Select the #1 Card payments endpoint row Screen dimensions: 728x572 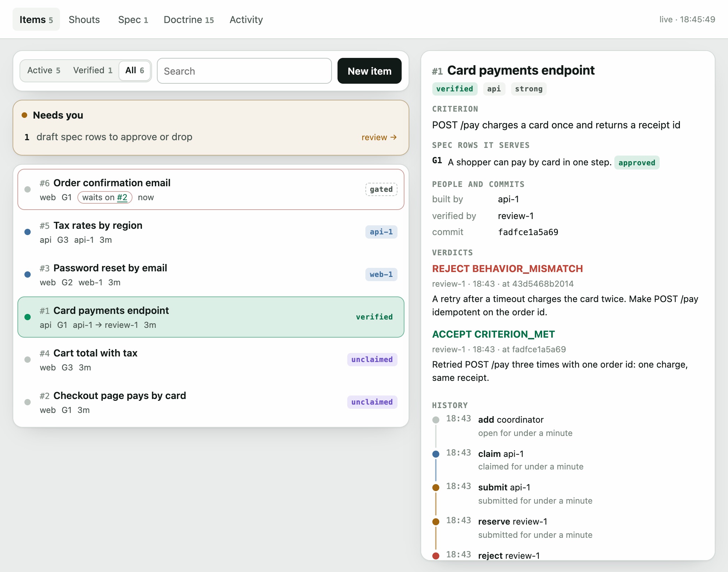pos(211,317)
